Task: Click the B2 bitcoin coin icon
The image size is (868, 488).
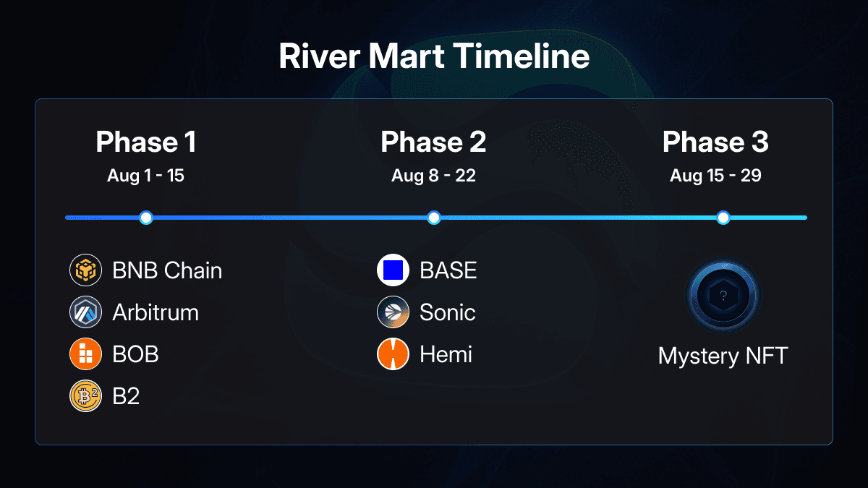Action: (86, 396)
